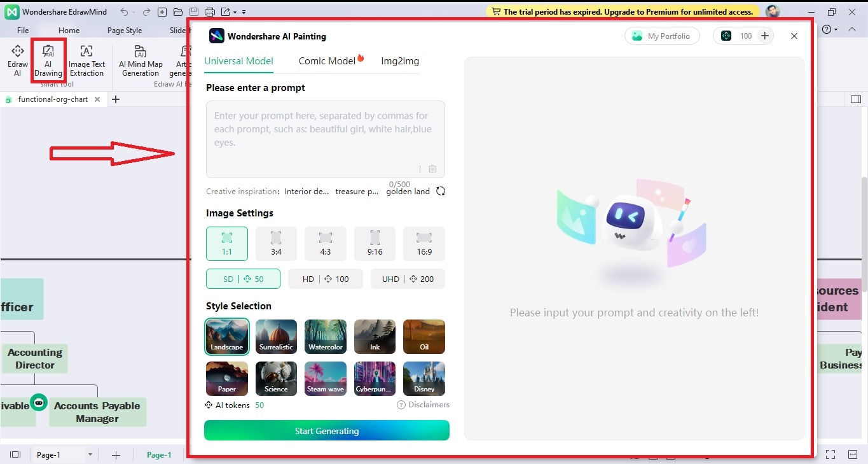Viewport: 868px width, 464px height.
Task: Toggle the right side panel icon
Action: 855,99
